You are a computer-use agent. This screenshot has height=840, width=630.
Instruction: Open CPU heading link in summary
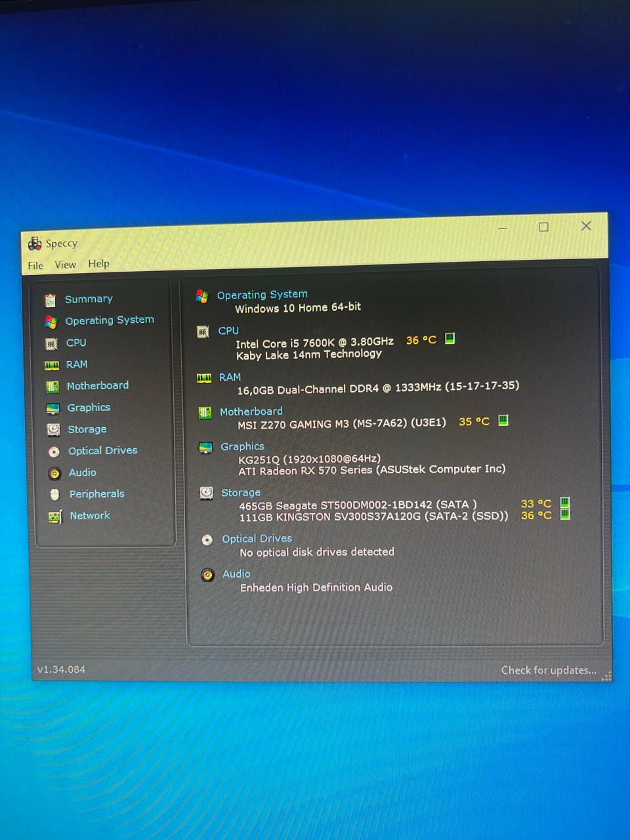tap(228, 331)
